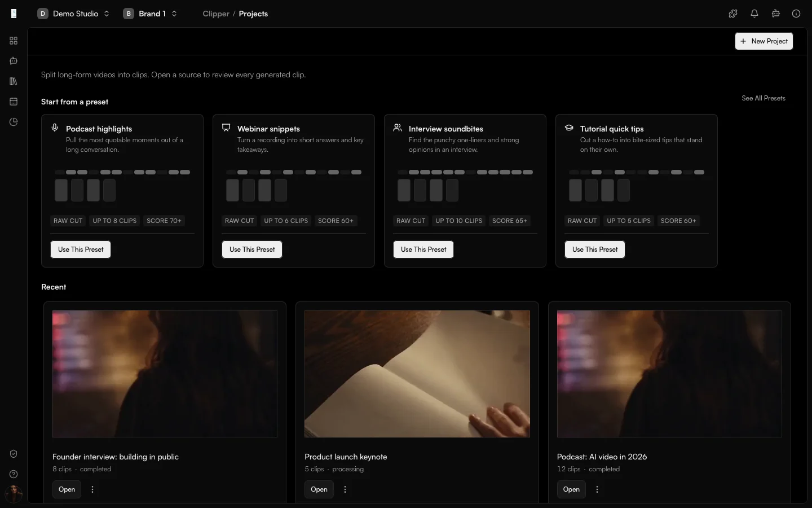Open more options for Founder interview project
812x508 pixels.
(92, 489)
